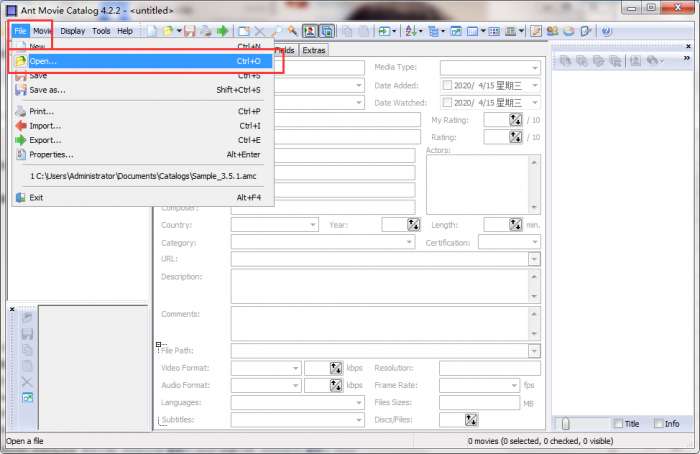The height and width of the screenshot is (454, 700).
Task: Open the Certification dropdown
Action: pyautogui.click(x=534, y=242)
